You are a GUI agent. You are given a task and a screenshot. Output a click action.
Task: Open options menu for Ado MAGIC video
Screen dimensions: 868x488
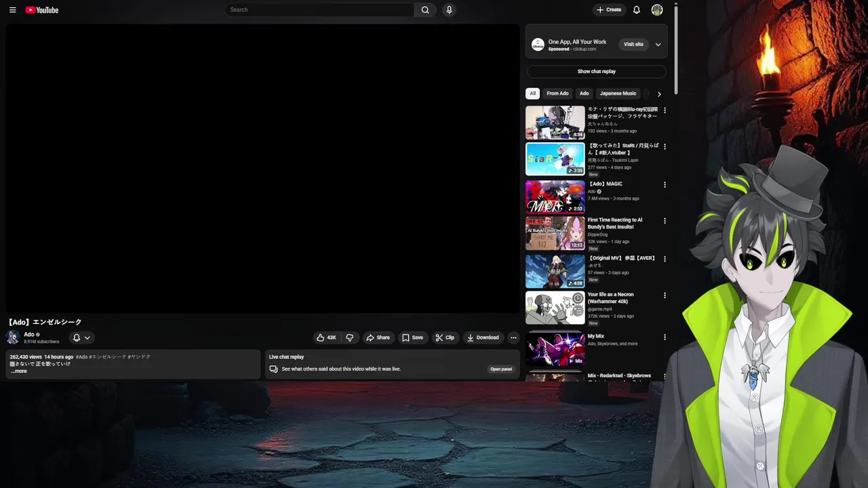665,185
